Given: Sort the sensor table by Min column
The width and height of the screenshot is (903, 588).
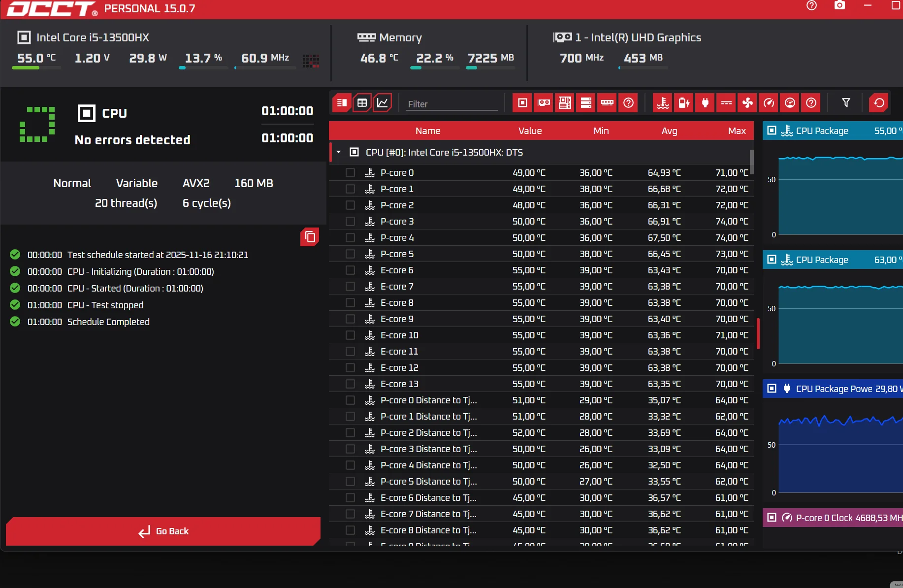Looking at the screenshot, I should [x=601, y=131].
